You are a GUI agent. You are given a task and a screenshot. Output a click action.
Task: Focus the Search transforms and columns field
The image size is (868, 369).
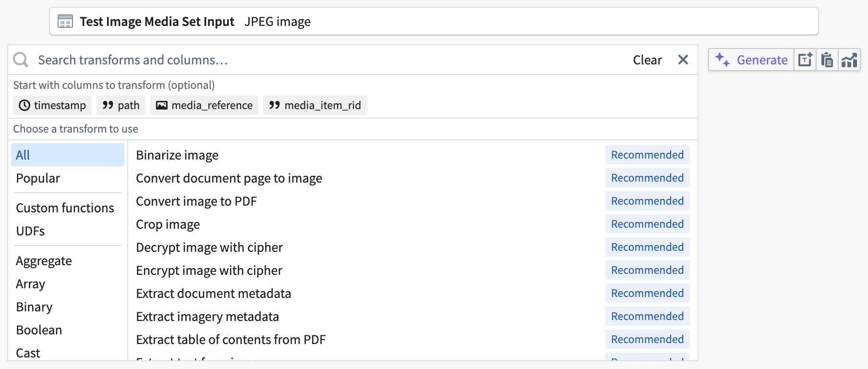click(331, 60)
